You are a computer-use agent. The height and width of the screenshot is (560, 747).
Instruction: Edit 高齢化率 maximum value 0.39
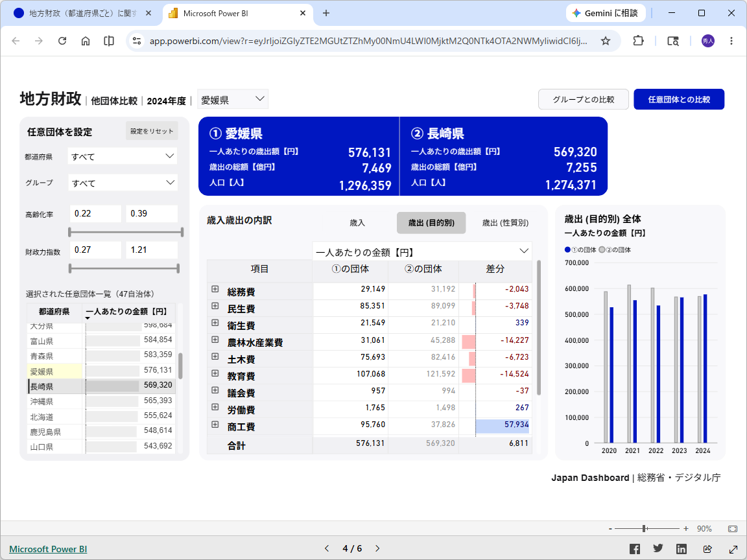[x=152, y=213]
